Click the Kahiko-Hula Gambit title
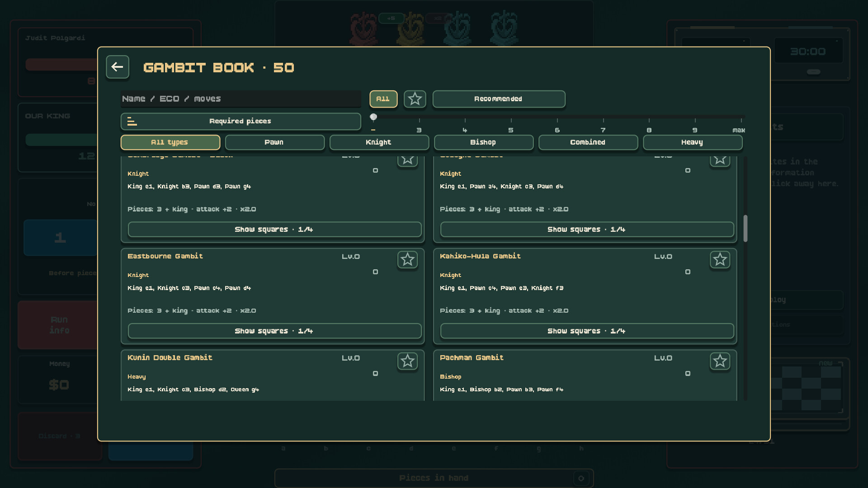This screenshot has width=868, height=488. 480,256
